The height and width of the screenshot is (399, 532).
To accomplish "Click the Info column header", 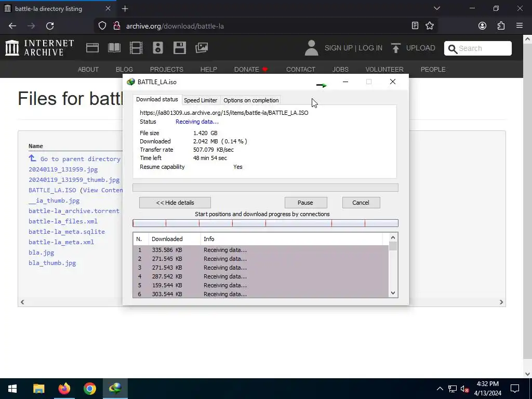I will point(291,239).
